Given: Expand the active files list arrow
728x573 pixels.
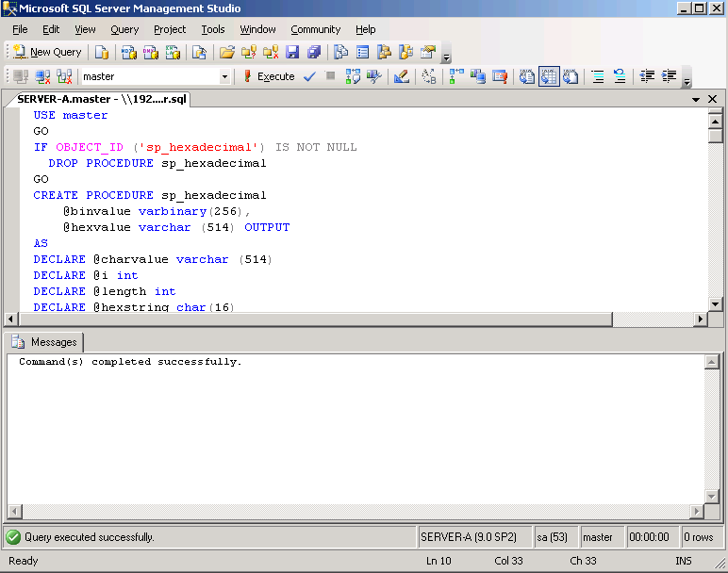Looking at the screenshot, I should [696, 99].
